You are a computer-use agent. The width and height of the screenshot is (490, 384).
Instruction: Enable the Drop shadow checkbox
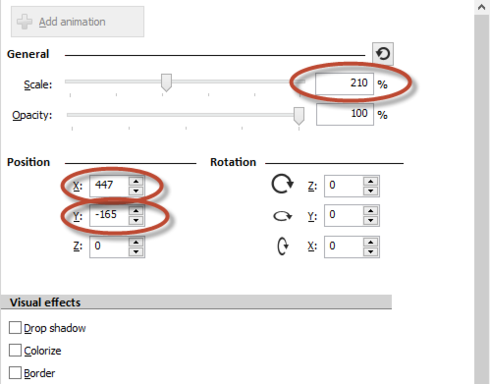15,328
